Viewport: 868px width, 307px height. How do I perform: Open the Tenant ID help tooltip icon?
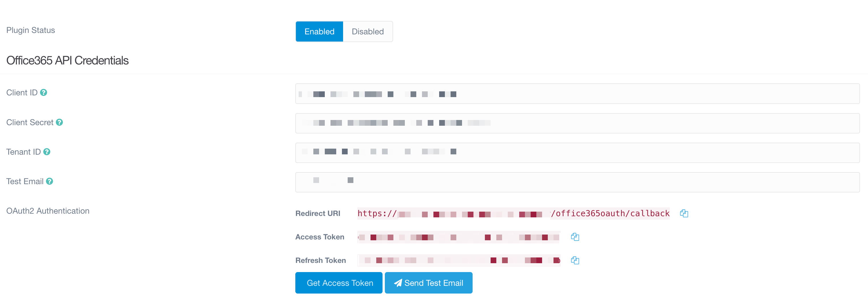click(47, 152)
